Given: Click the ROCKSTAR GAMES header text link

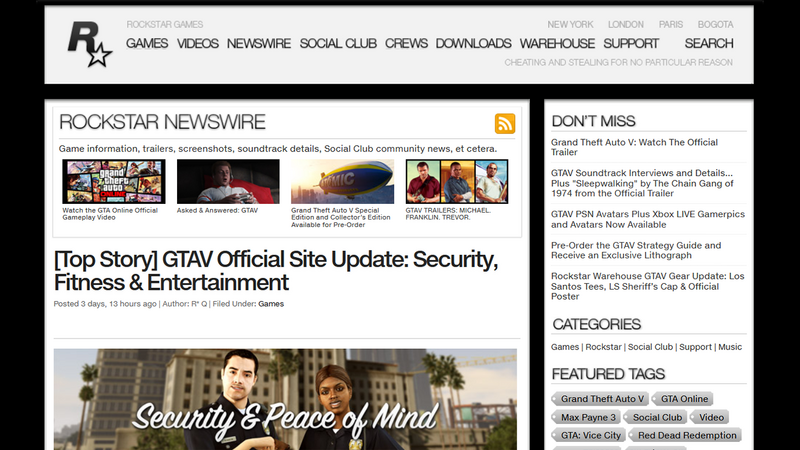Looking at the screenshot, I should pos(164,24).
